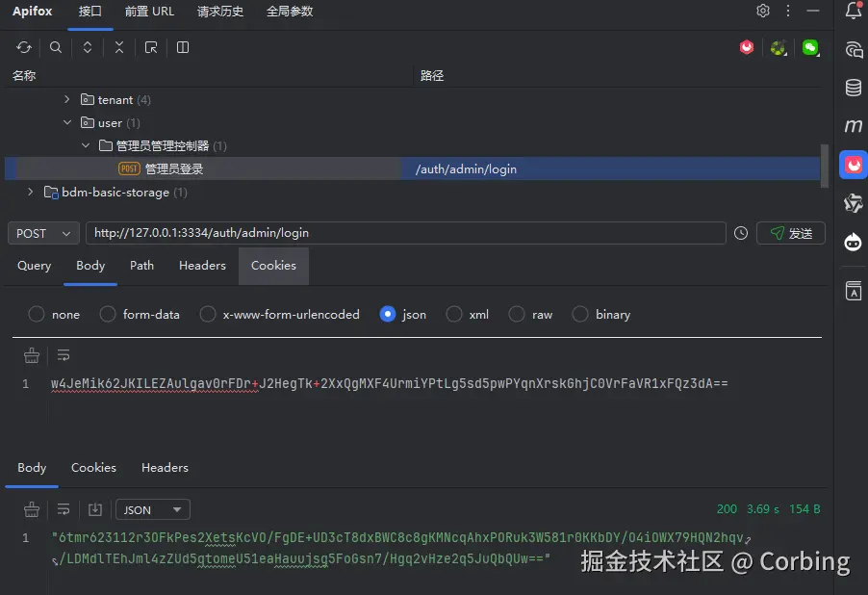
Task: Click the request history clock icon next to the URL
Action: [741, 233]
